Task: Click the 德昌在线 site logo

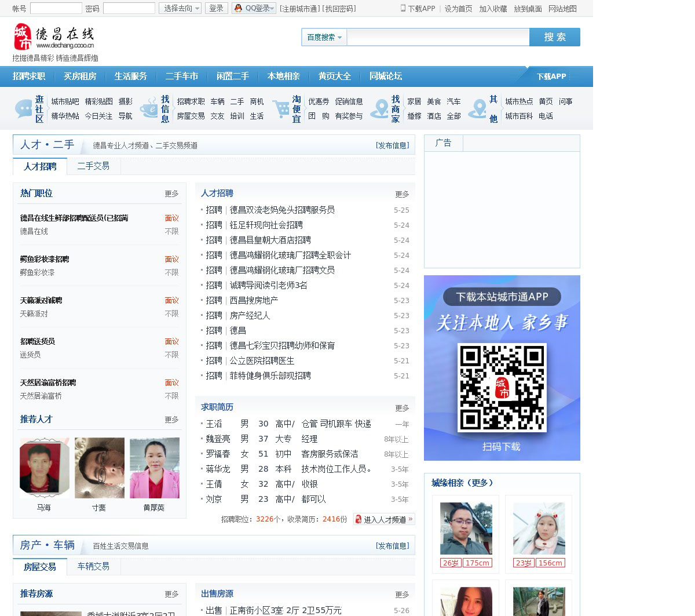Action: tap(54, 37)
